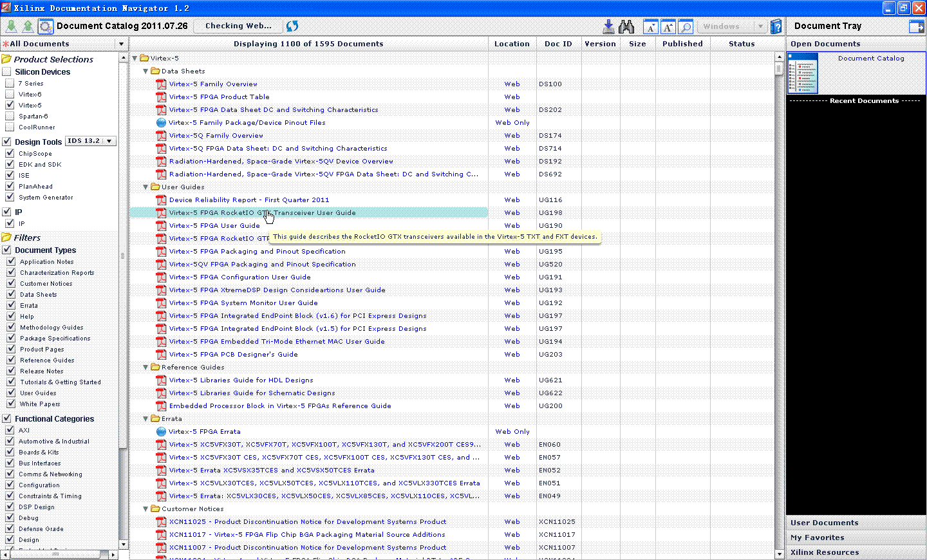Screen dimensions: 927x560
Task: Click globe icon beside Virtex-5 Family Package/Device Pinout Files
Action: [161, 123]
